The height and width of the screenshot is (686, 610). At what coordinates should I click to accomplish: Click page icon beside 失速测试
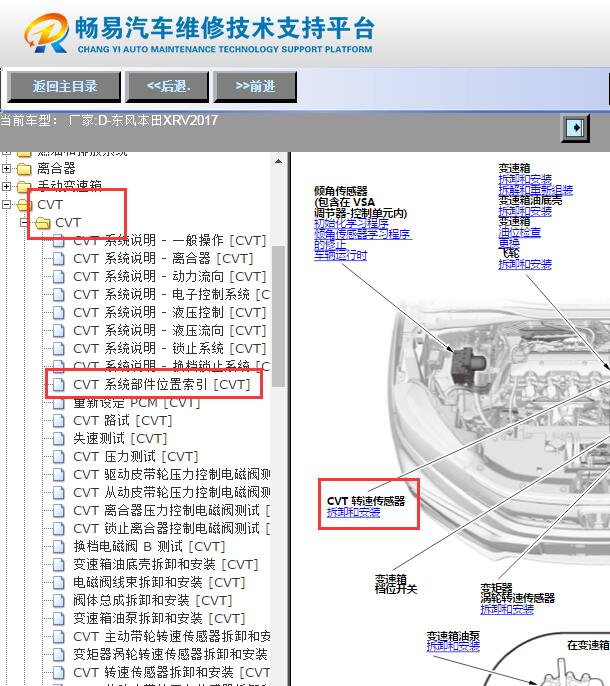pos(58,438)
